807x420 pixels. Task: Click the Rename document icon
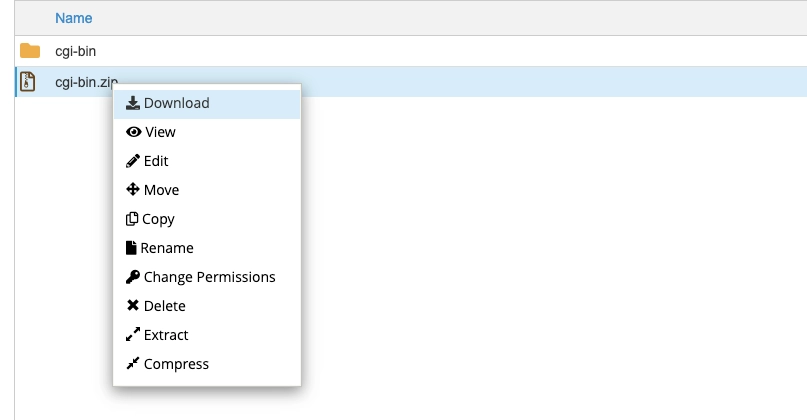click(x=131, y=248)
